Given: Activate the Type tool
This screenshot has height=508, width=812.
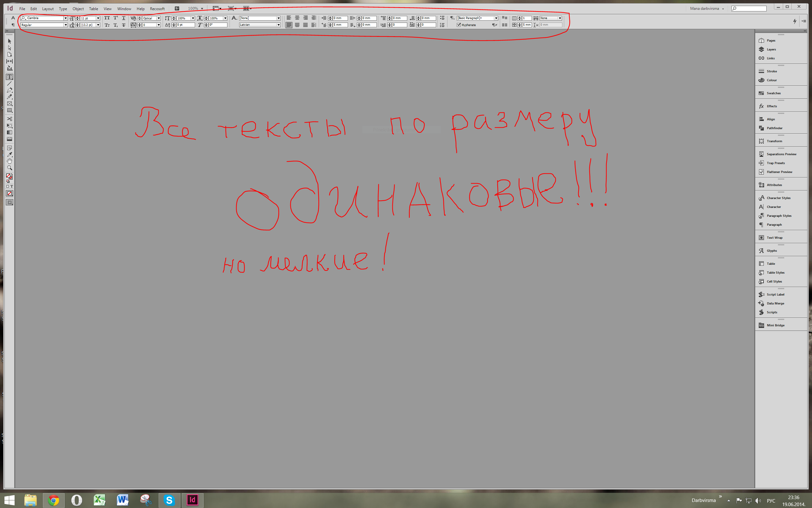Looking at the screenshot, I should 10,77.
